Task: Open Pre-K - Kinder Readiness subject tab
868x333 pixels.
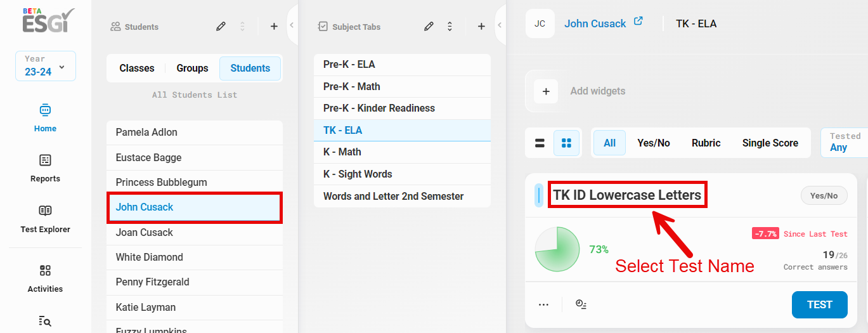Action: click(x=402, y=108)
